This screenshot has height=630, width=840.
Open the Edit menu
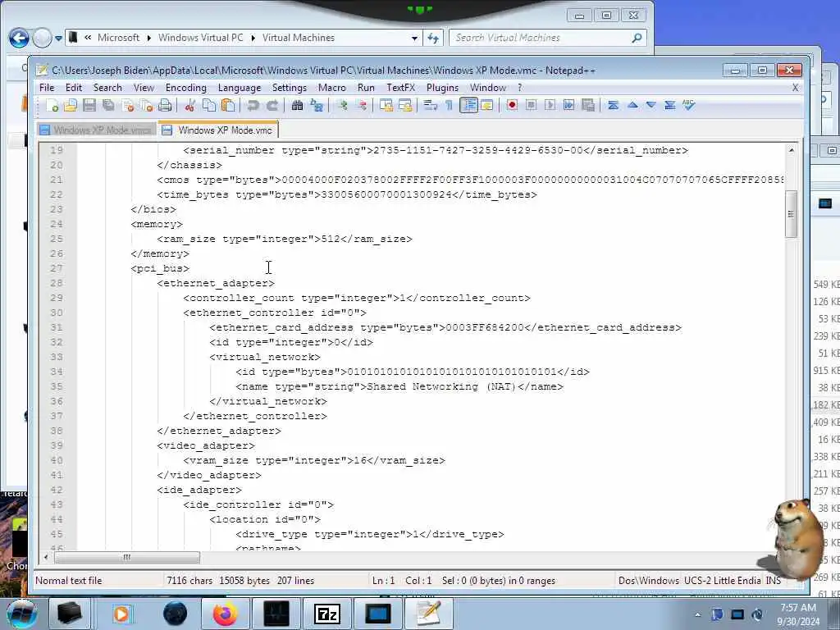pos(73,87)
